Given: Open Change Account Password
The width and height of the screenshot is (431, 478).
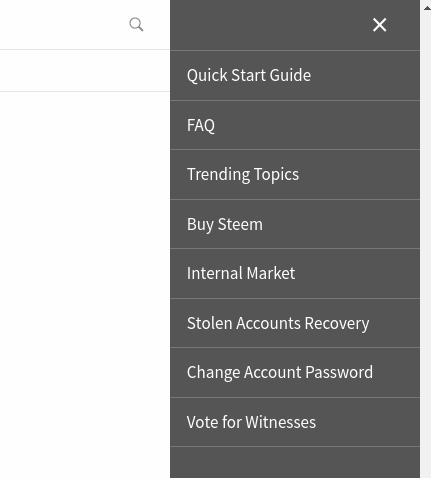Looking at the screenshot, I should 295,372.
